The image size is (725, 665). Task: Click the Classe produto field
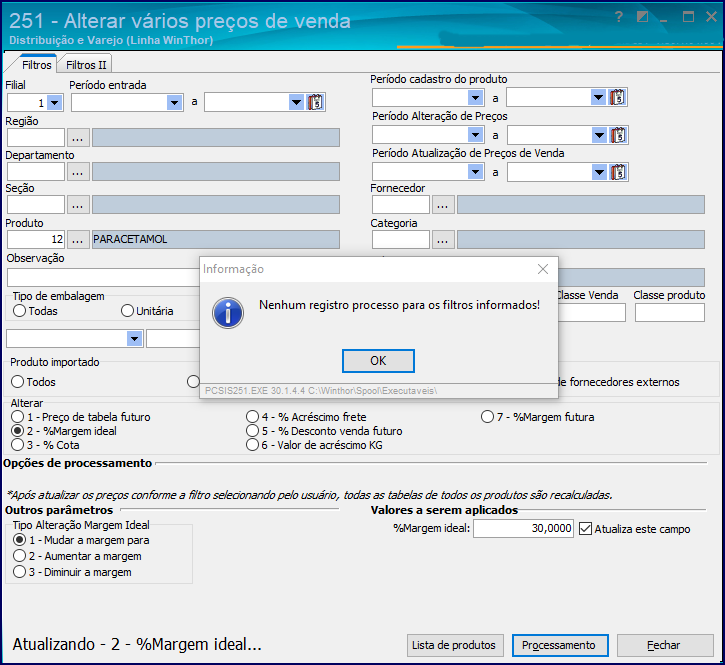point(670,313)
